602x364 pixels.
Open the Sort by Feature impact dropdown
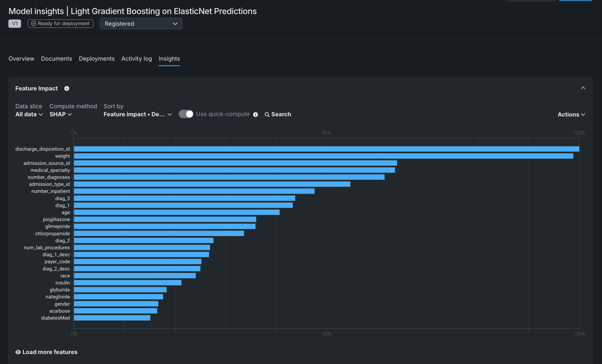click(137, 114)
